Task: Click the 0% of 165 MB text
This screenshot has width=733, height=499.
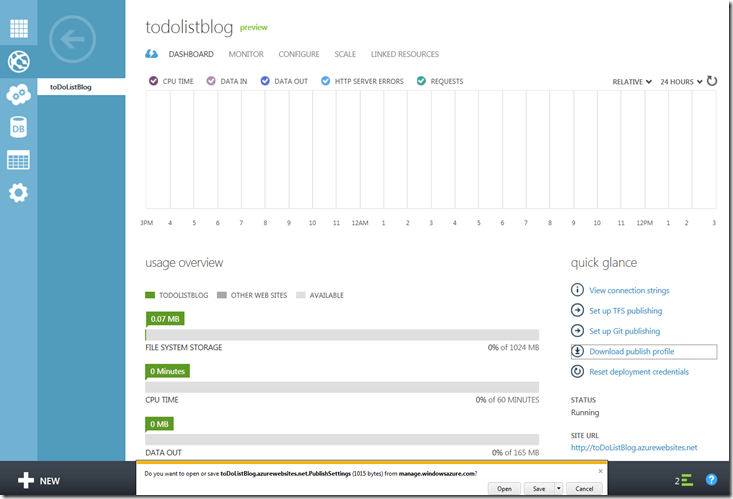Action: tap(515, 453)
